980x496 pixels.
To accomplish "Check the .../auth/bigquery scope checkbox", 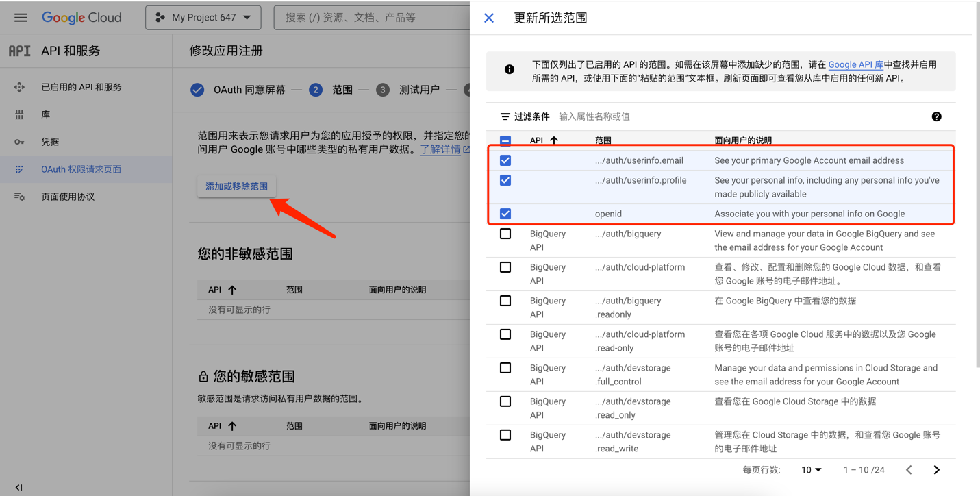I will 505,234.
